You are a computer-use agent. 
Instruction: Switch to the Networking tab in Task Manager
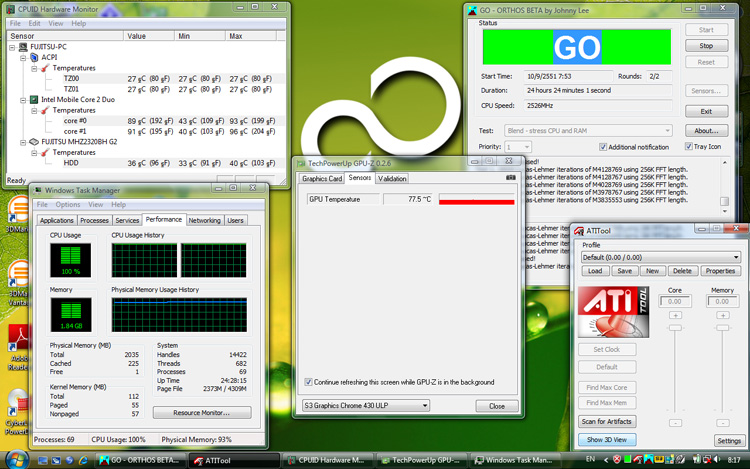pos(204,220)
